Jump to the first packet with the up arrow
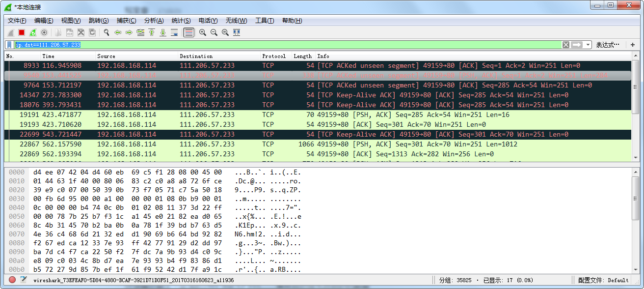644x289 pixels. (152, 32)
